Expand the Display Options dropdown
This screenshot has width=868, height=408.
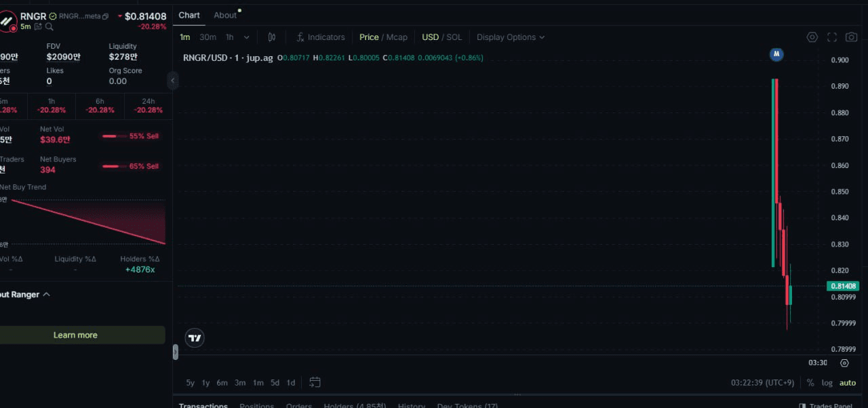pyautogui.click(x=510, y=37)
